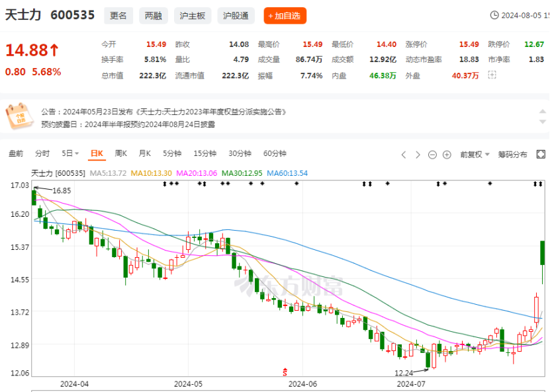The width and height of the screenshot is (550, 392).
Task: Click the MA10:13.30 indicator label
Action: click(151, 173)
